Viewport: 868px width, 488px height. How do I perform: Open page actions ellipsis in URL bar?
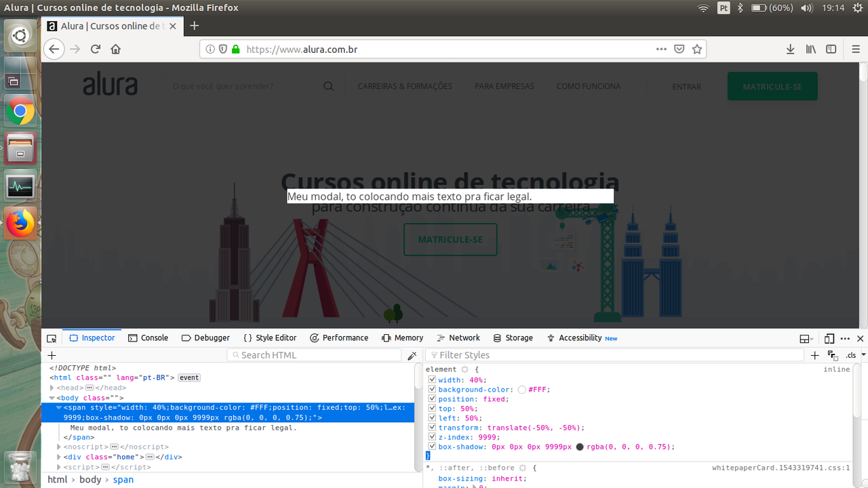[x=661, y=49]
